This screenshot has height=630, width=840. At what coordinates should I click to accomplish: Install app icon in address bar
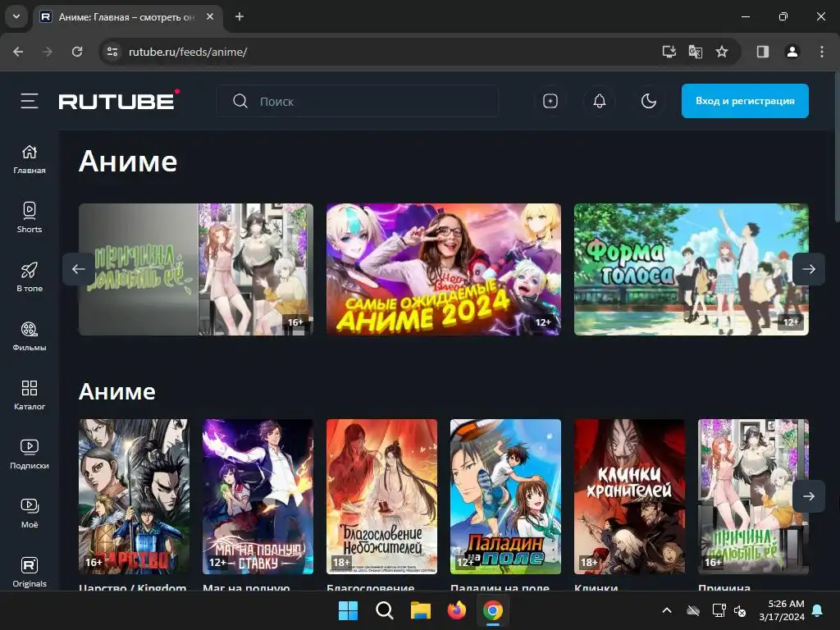[669, 52]
